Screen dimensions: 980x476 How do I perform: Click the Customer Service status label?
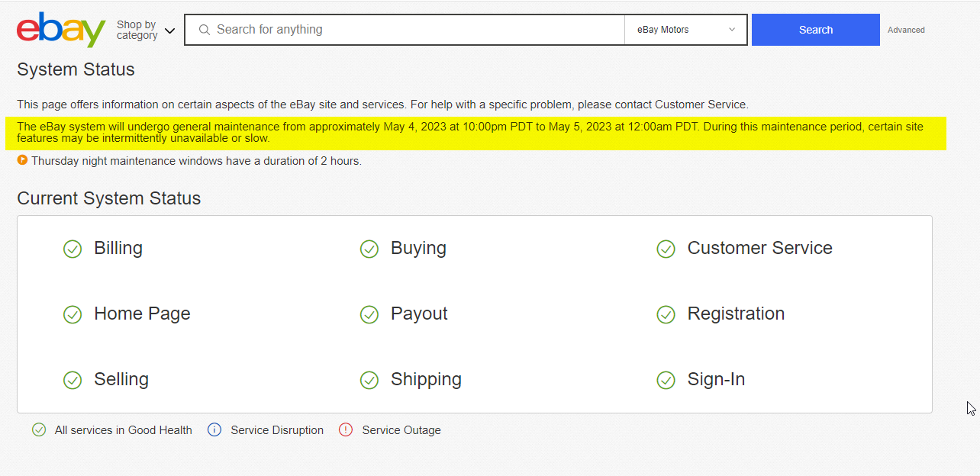[x=759, y=248]
